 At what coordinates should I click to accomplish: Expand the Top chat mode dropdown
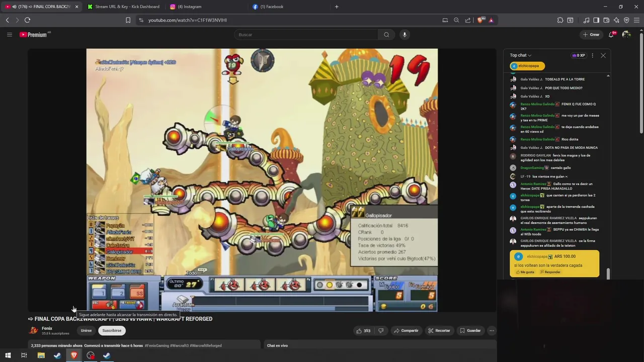pyautogui.click(x=521, y=55)
